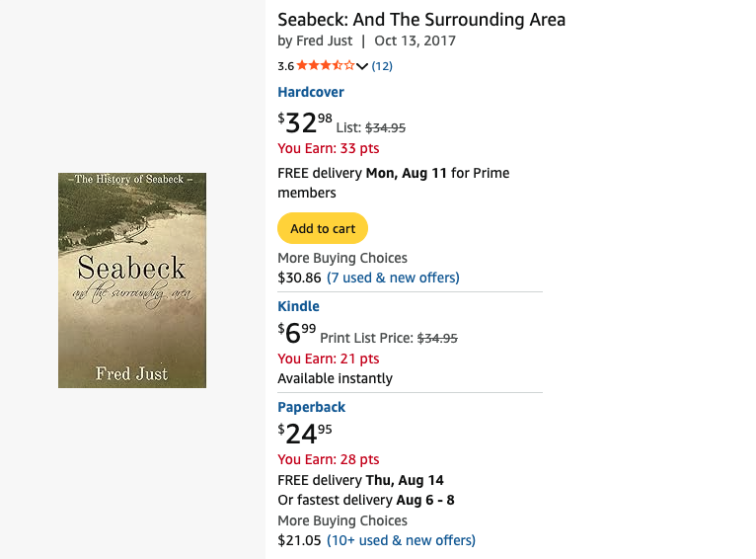Click the orange star rating icon

[326, 65]
